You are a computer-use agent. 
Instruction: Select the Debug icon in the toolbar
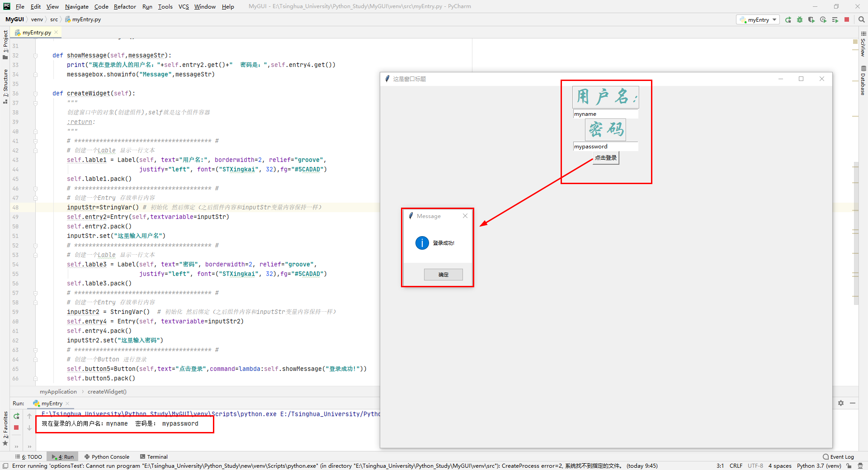(799, 19)
